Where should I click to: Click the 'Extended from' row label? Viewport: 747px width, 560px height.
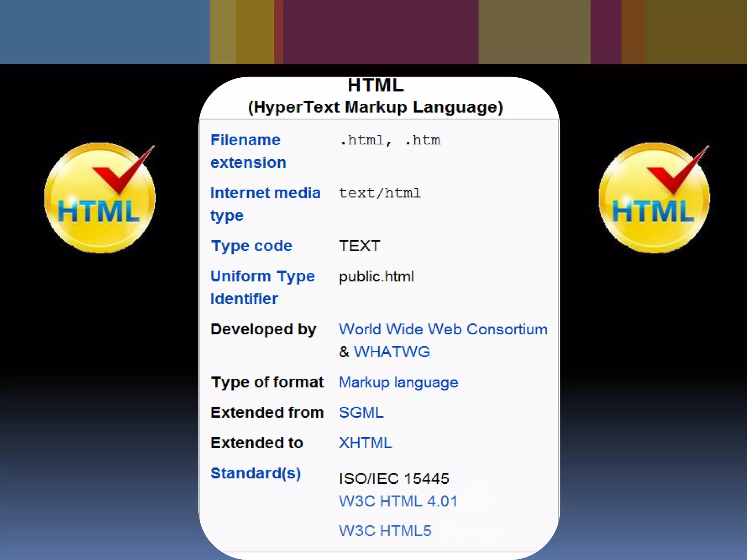coord(267,413)
